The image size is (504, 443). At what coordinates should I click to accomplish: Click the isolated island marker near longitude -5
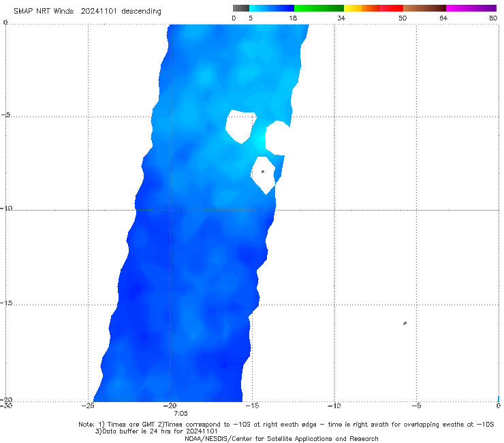[405, 323]
